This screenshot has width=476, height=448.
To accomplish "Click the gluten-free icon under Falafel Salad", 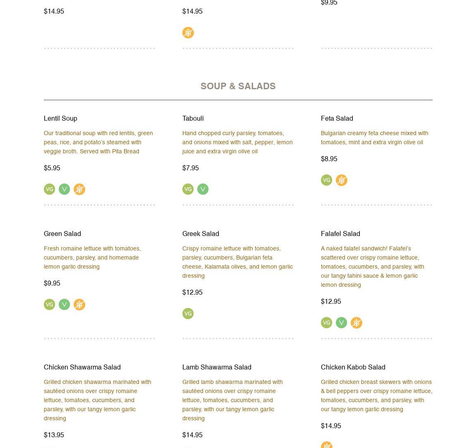I will [356, 323].
